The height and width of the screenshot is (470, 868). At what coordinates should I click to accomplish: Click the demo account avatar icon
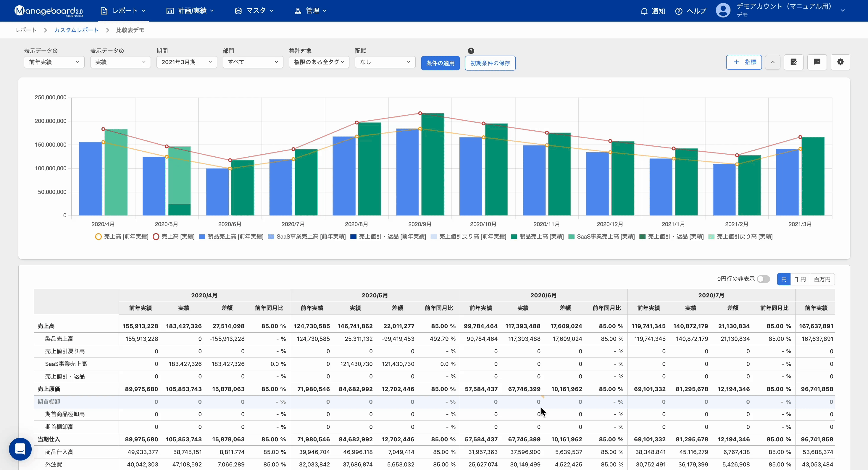point(723,10)
